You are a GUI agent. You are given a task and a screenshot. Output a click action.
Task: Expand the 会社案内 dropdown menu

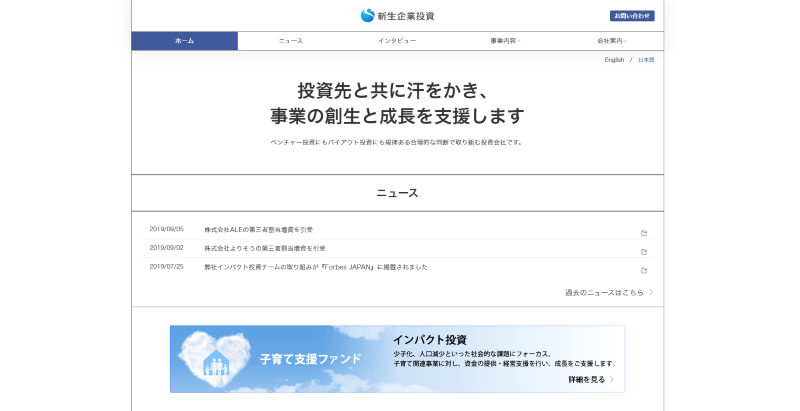[611, 41]
